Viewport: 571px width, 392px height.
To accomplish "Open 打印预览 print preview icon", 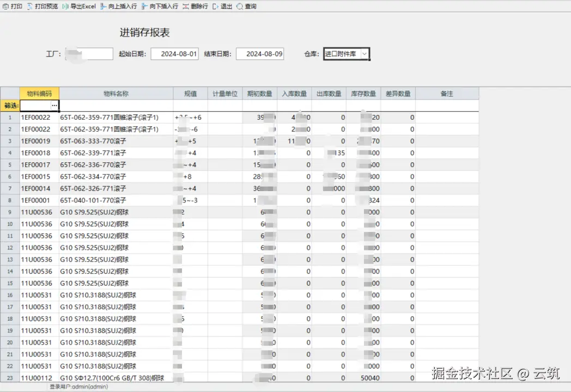I will 29,6.
